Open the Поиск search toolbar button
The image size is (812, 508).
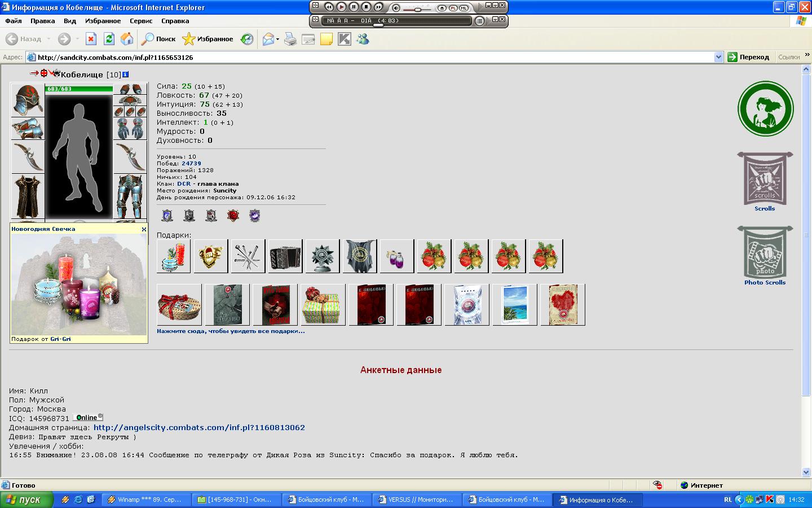click(158, 39)
